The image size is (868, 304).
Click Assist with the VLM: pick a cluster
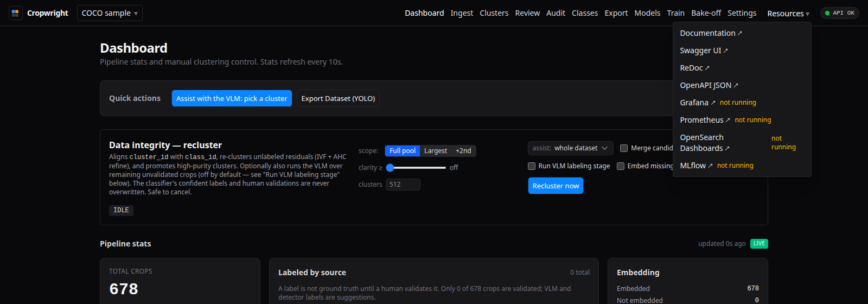(232, 98)
